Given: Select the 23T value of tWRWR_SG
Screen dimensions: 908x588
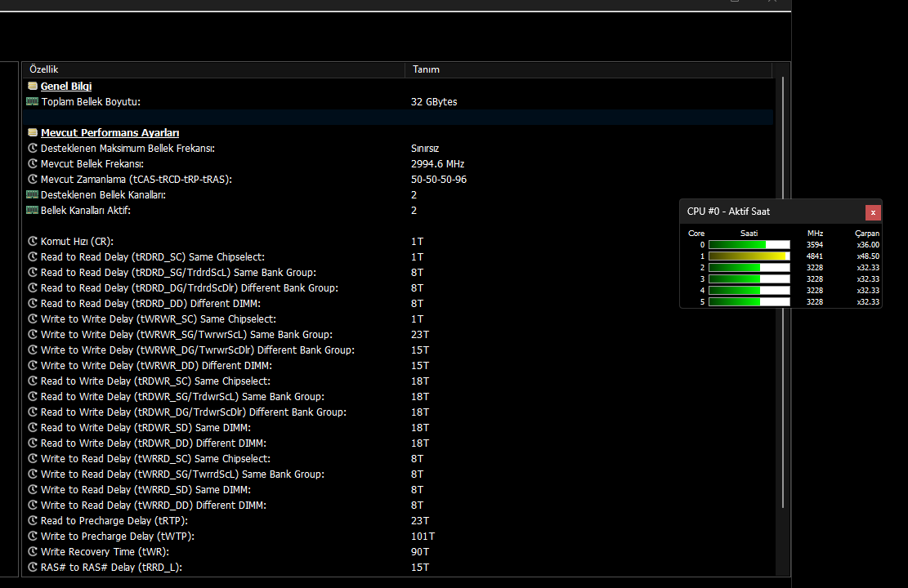Looking at the screenshot, I should 420,335.
